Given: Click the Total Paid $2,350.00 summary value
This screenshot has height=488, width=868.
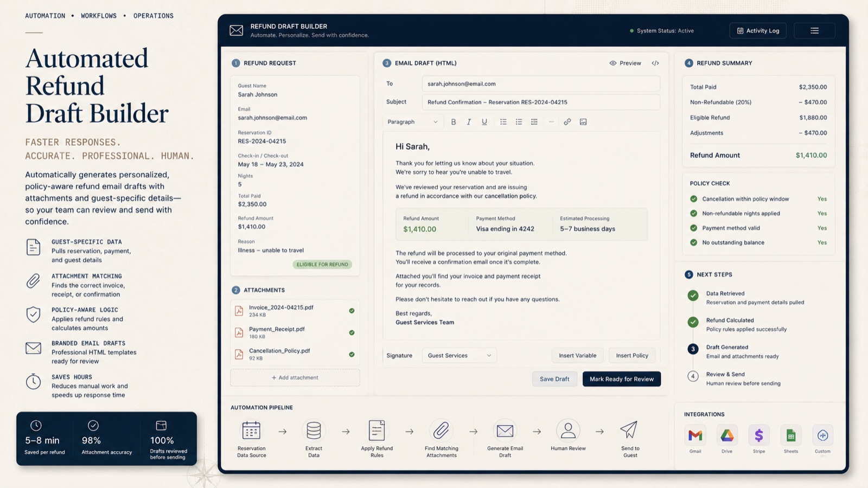Looking at the screenshot, I should coord(813,87).
